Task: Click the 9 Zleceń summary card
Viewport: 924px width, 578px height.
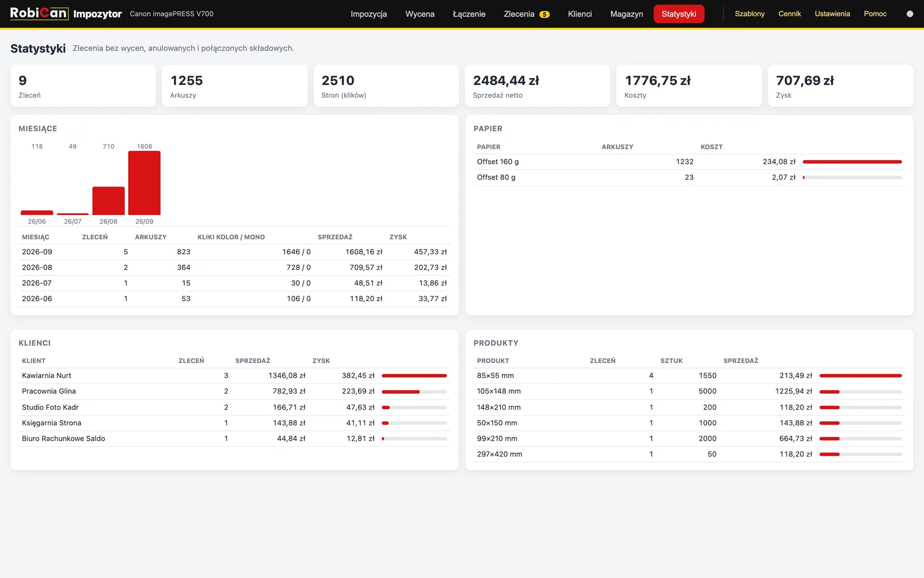Action: (83, 86)
